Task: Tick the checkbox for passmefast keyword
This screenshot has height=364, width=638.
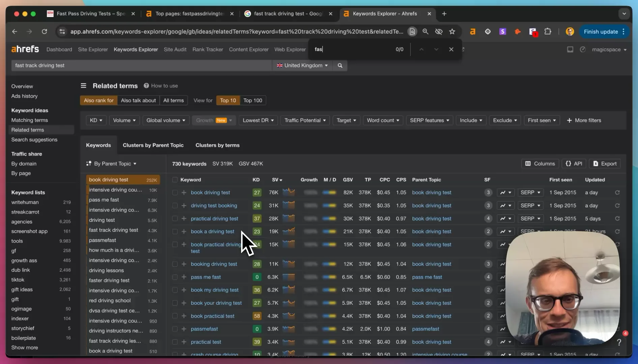Action: coord(175,329)
